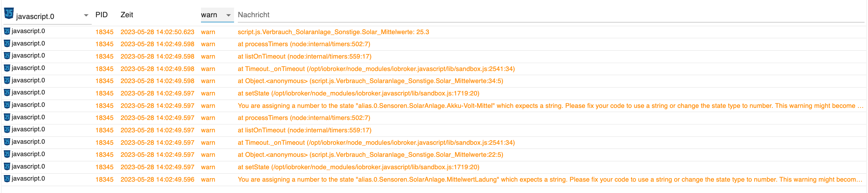
Task: Select the Solar_Mittelwerte: 25.3 log message
Action: pos(333,32)
